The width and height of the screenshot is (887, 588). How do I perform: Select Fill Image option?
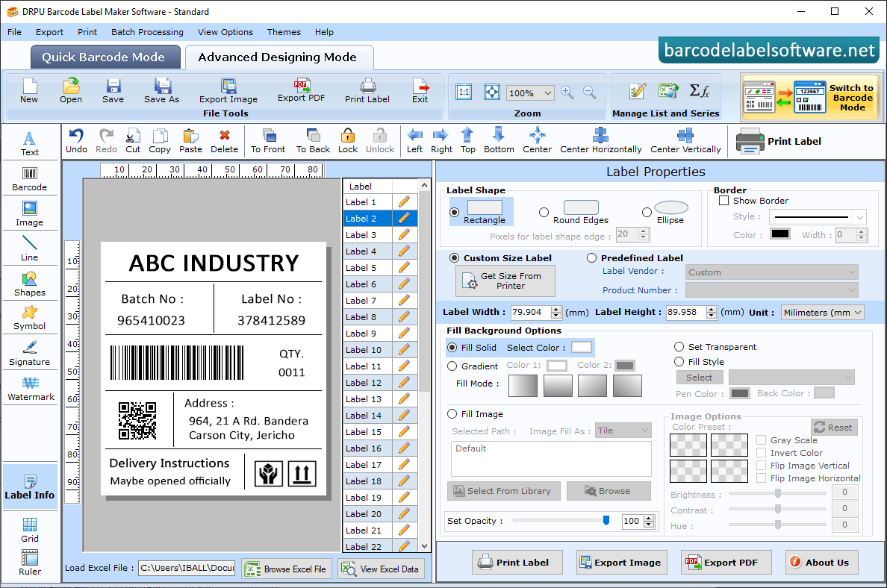click(x=452, y=414)
